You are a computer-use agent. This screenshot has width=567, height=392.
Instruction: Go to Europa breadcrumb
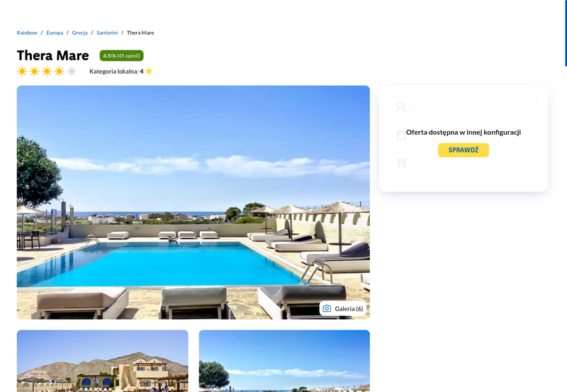coord(55,33)
